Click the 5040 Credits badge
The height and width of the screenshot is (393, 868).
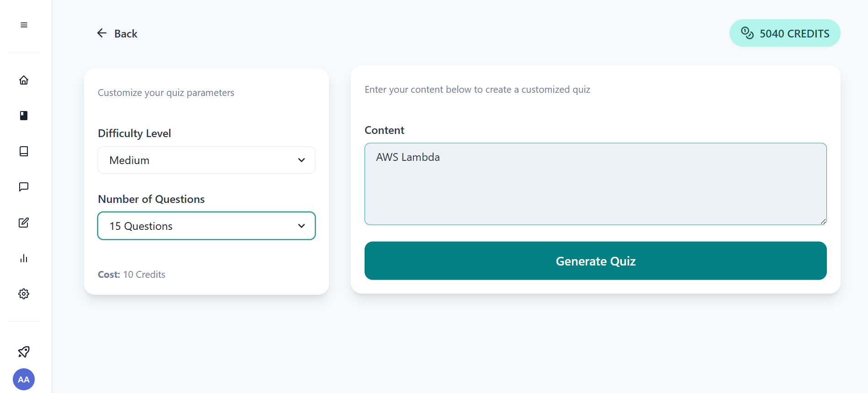click(x=785, y=33)
